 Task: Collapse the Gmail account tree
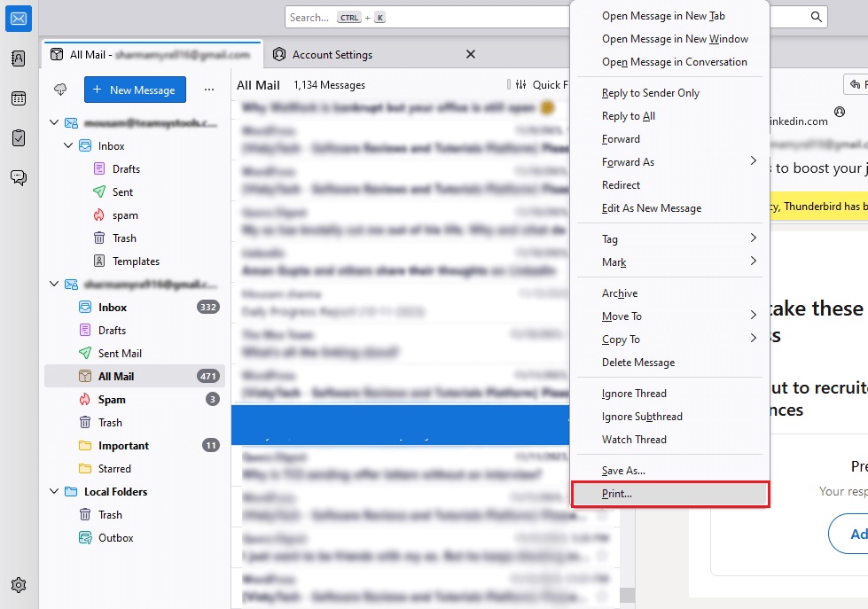54,284
